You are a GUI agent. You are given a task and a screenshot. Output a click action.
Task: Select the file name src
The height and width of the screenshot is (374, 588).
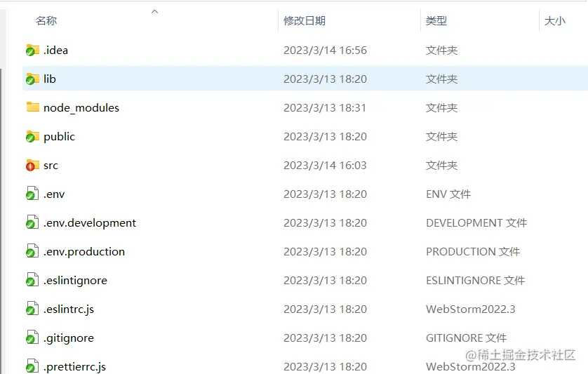(51, 166)
